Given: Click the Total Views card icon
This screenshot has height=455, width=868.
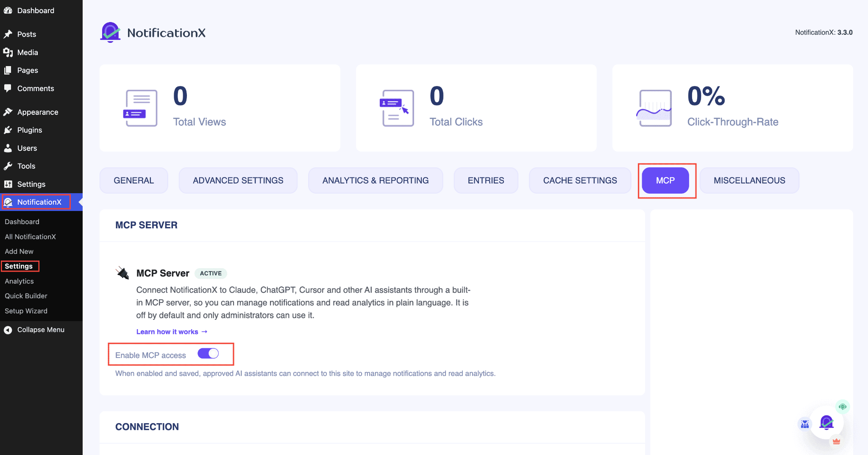Looking at the screenshot, I should 140,108.
